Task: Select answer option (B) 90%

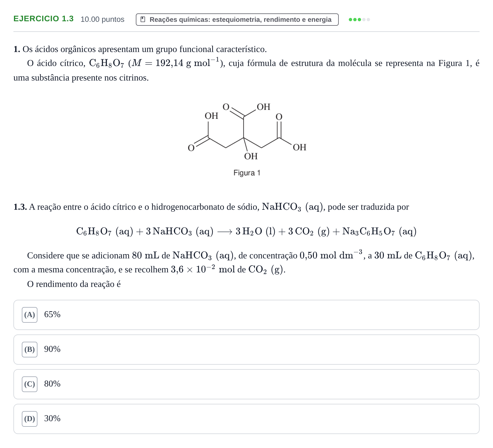Action: (246, 350)
